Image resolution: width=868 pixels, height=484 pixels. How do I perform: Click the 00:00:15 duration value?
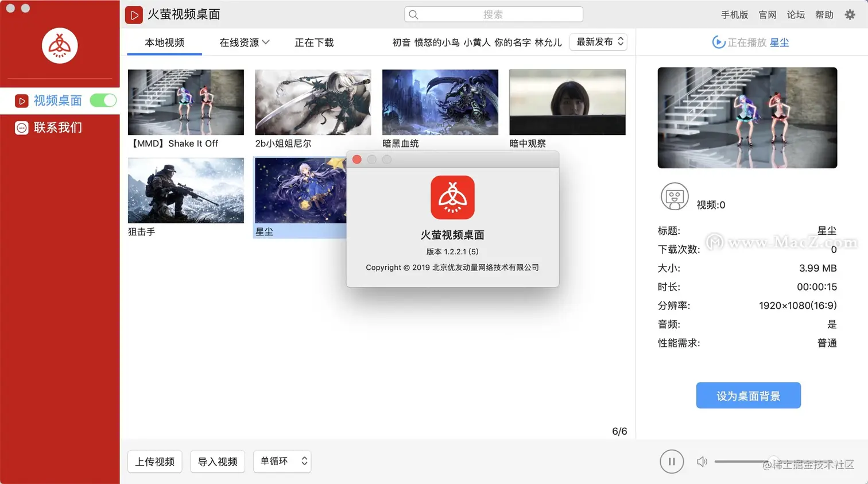coord(816,286)
